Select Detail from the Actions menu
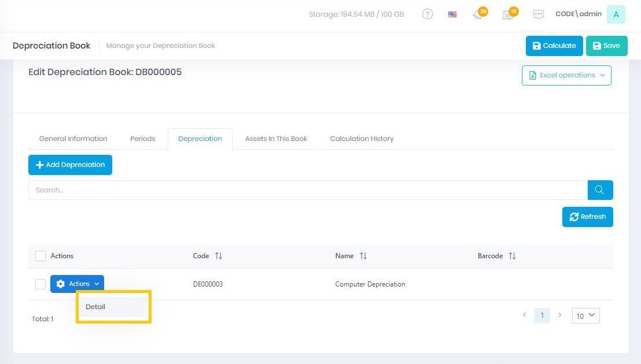641x364 pixels. click(96, 307)
